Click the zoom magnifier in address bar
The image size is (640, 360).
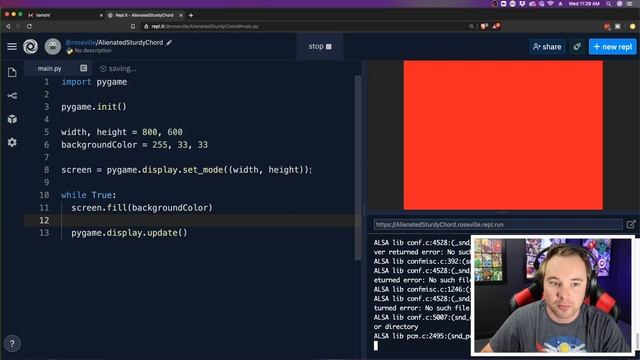coord(471,26)
